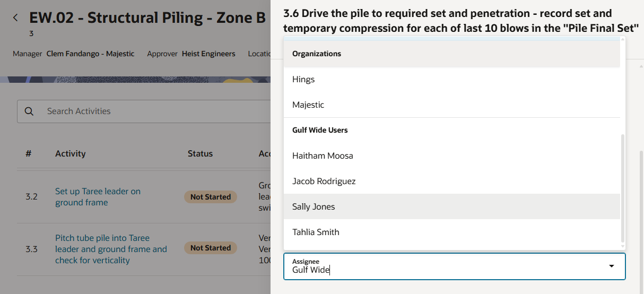Select Haitham Moosa as assignee

(323, 156)
